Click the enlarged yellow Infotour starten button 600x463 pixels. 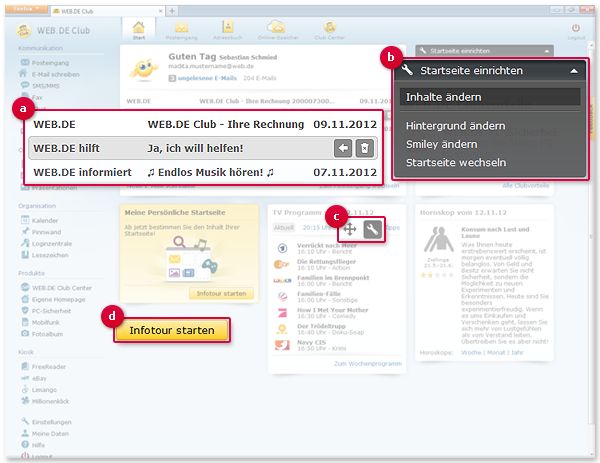pos(172,330)
